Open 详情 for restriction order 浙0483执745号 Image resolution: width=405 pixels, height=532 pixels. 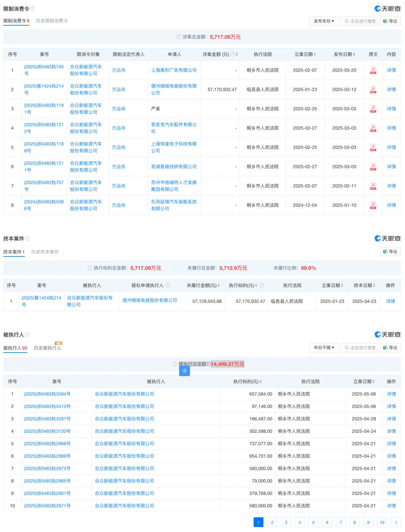(391, 70)
